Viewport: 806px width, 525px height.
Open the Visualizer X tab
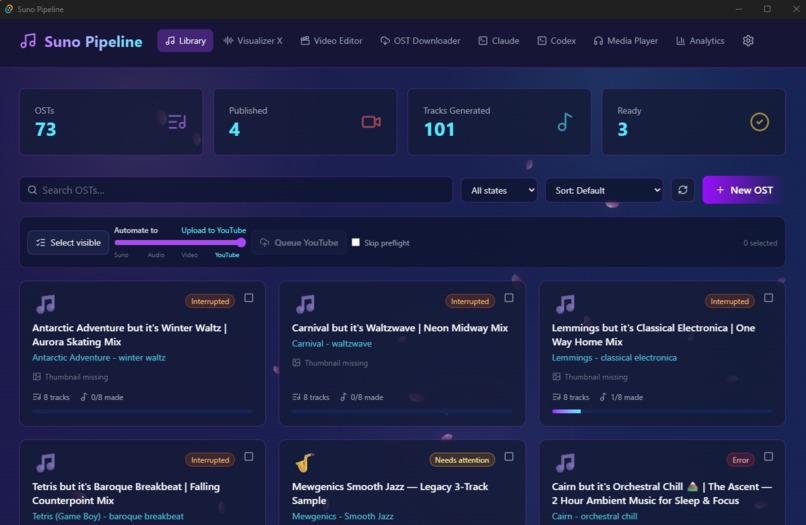pos(253,41)
